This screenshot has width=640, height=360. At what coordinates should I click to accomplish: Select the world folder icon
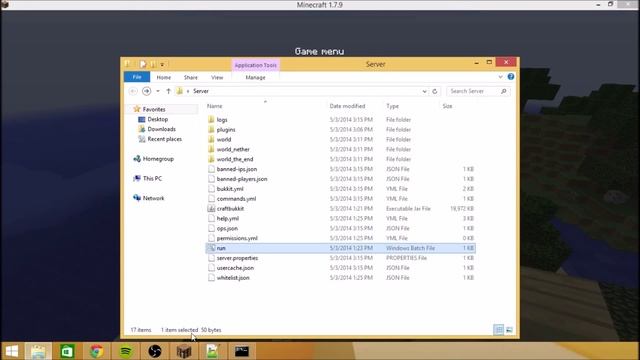(211, 139)
